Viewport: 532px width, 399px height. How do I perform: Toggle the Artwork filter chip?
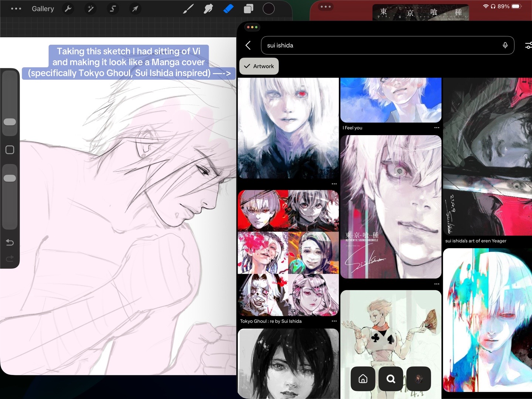click(259, 66)
